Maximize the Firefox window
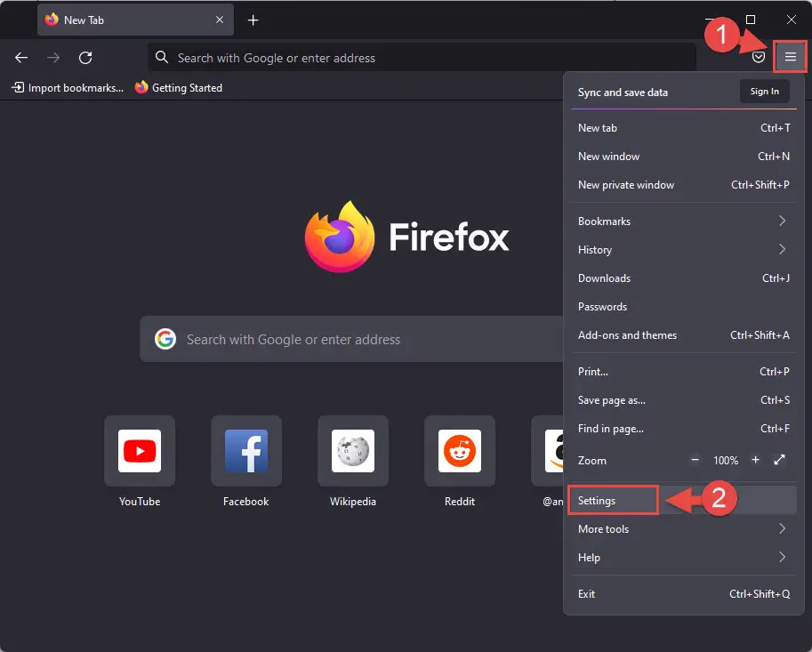 point(751,20)
